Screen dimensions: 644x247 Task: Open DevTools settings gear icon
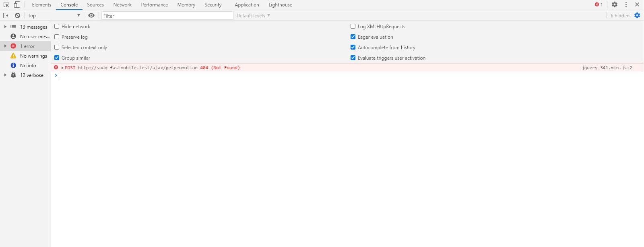pyautogui.click(x=615, y=5)
